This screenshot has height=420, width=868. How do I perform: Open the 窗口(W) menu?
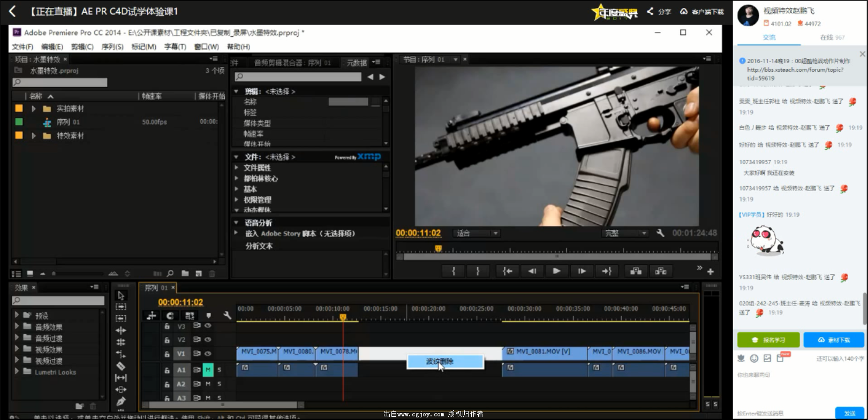(x=206, y=47)
